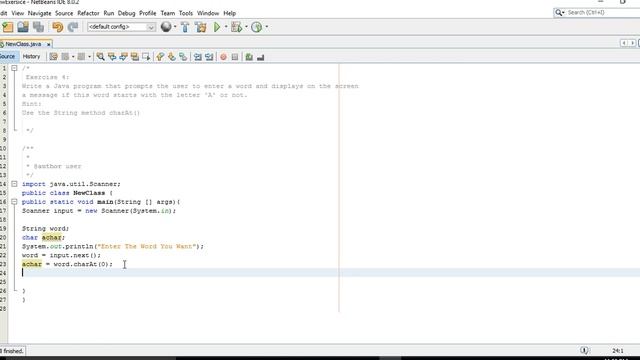Start macro recording with red circle icon
Screen dimensions: 640x360
[x=223, y=57]
